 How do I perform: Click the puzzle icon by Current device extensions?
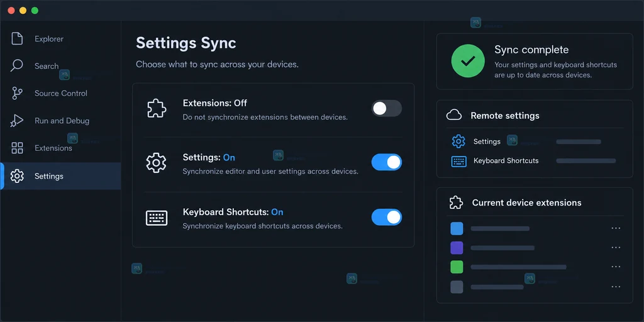pos(456,203)
